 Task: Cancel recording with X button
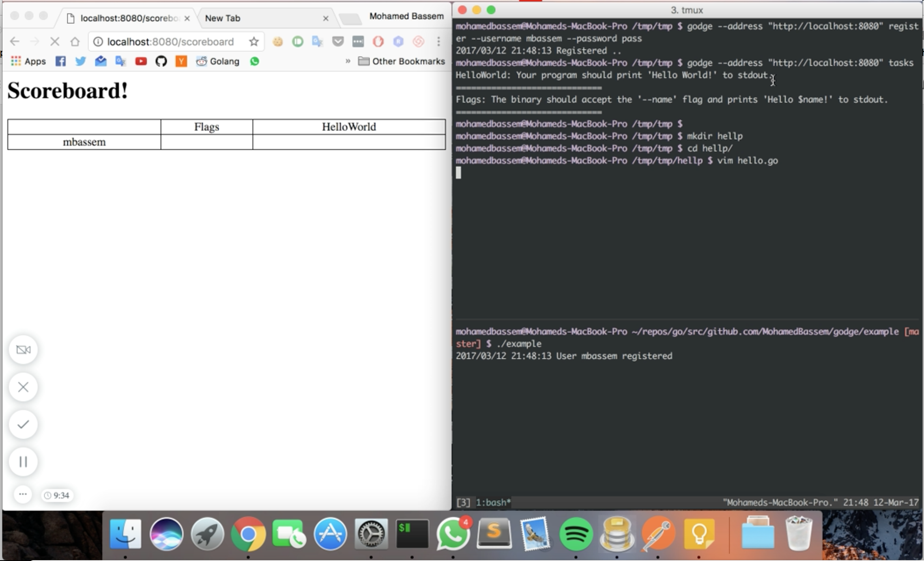(23, 387)
